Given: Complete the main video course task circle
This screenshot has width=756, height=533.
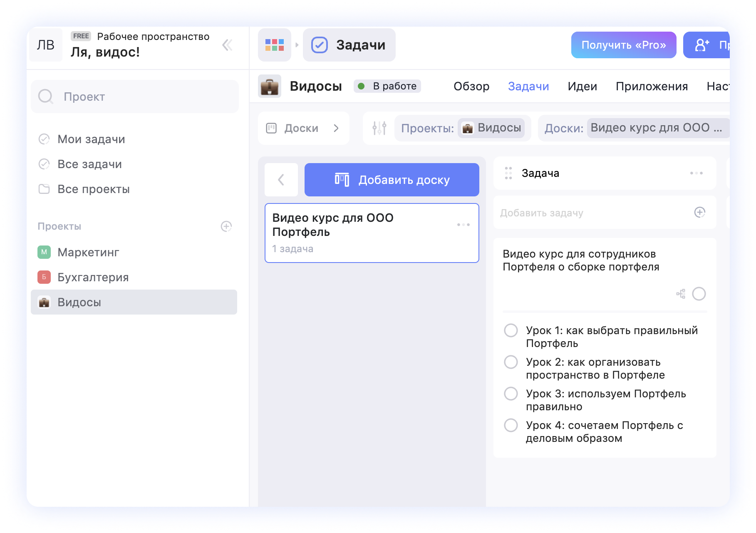Looking at the screenshot, I should click(x=699, y=294).
